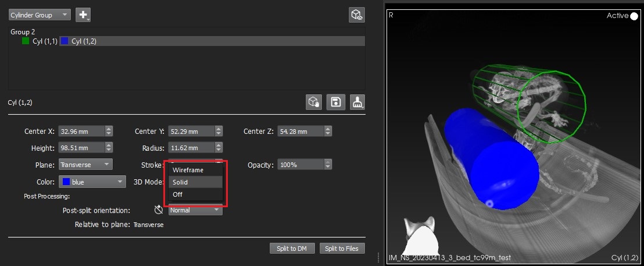Click the add cylinder plus icon

pyautogui.click(x=84, y=15)
